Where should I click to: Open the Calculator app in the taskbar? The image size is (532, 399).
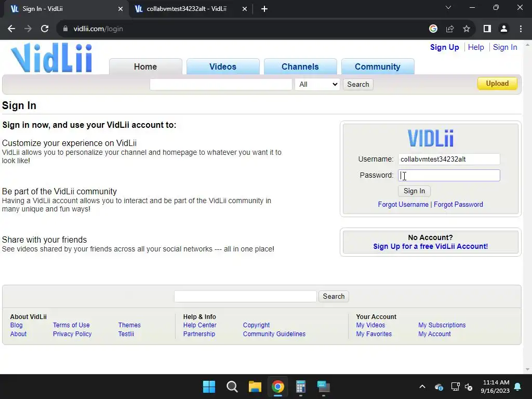[x=301, y=387]
